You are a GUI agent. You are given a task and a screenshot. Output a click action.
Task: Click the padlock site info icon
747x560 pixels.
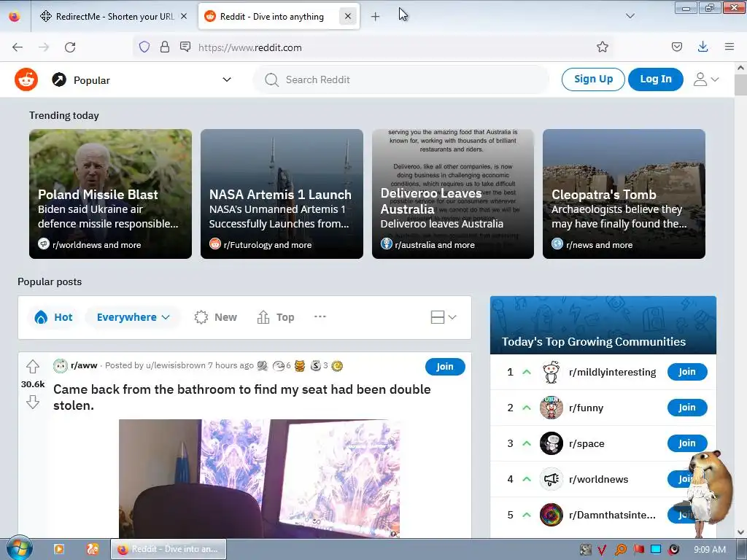pyautogui.click(x=165, y=47)
